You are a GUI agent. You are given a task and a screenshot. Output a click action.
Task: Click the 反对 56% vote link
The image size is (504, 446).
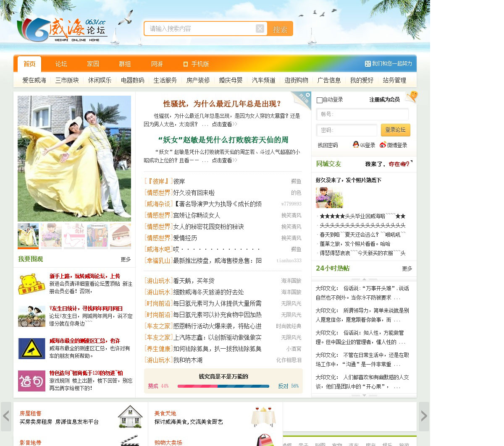289,386
